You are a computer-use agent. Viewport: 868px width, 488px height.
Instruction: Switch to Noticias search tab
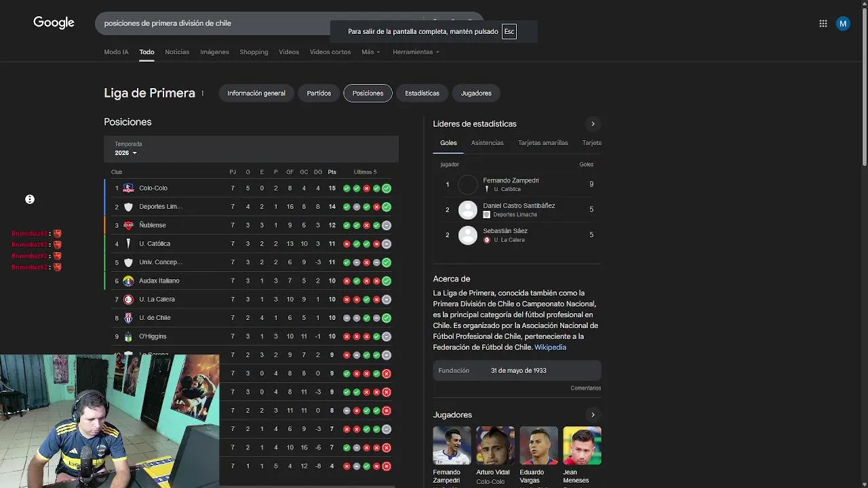coord(177,52)
